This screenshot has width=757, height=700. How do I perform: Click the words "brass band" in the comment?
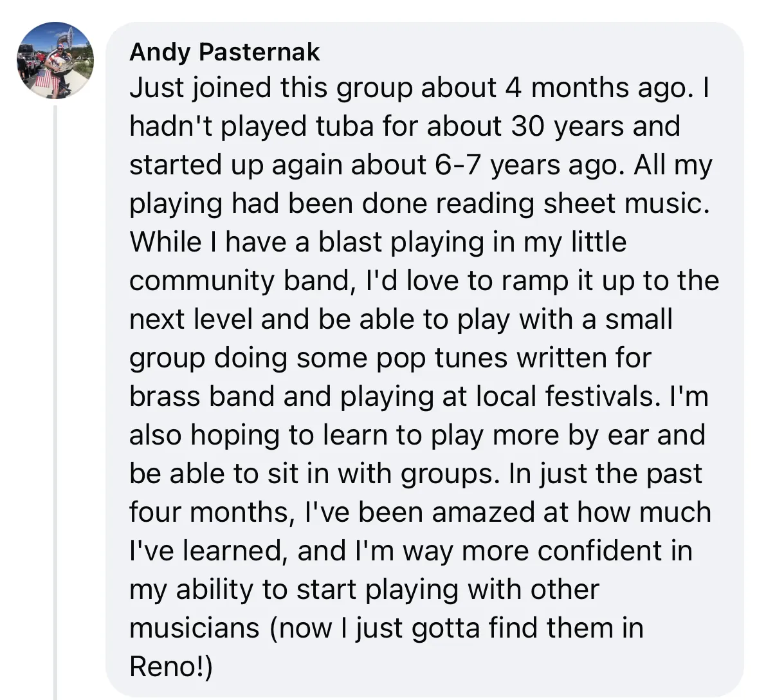tap(203, 396)
